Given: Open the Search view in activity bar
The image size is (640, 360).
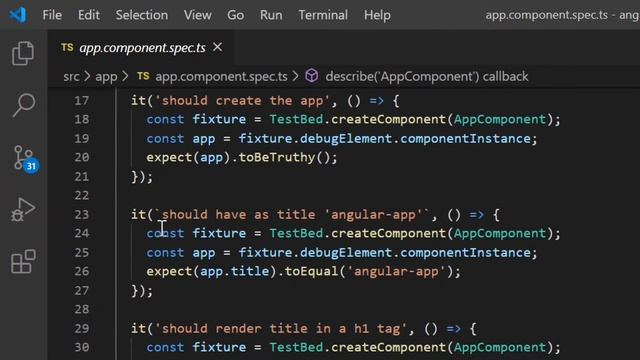Looking at the screenshot, I should click(x=23, y=105).
